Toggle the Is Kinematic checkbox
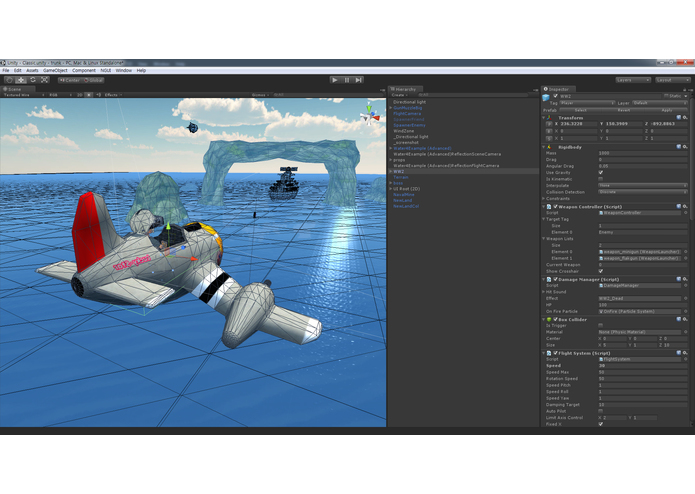This screenshot has height=494, width=695. coord(601,179)
